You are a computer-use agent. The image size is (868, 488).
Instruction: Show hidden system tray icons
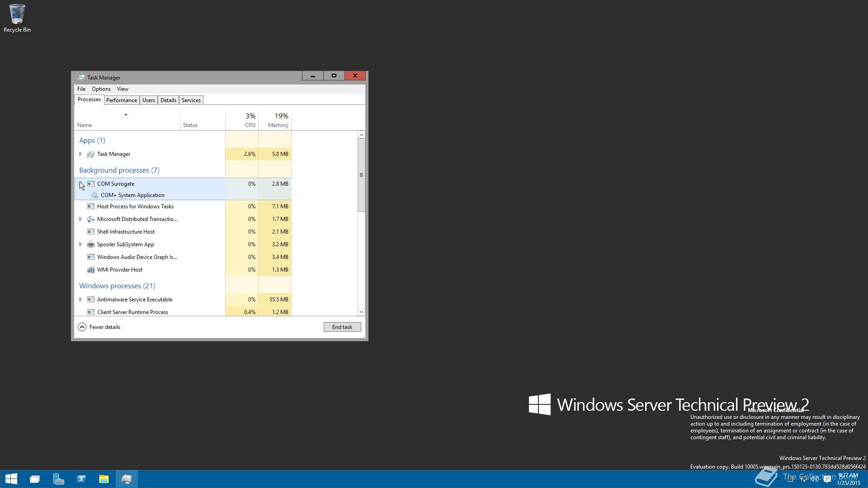tap(778, 479)
